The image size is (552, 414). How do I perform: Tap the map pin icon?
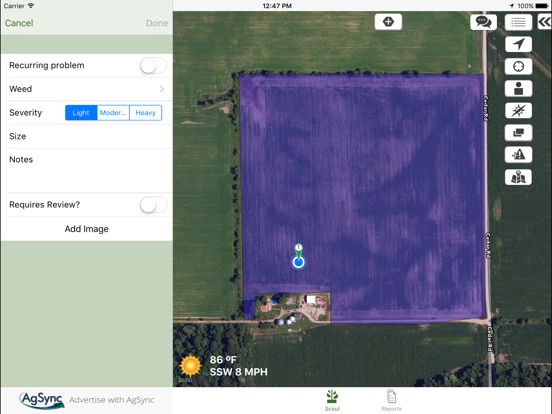(518, 177)
